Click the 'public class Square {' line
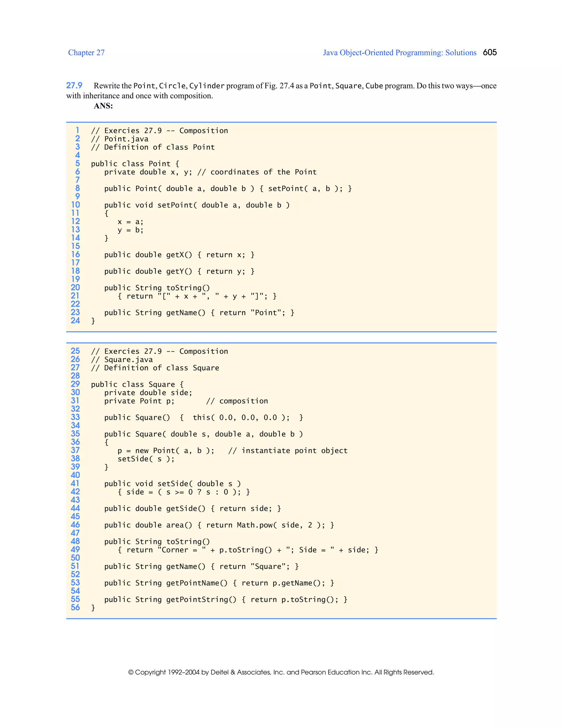The image size is (563, 728). pyautogui.click(x=137, y=384)
